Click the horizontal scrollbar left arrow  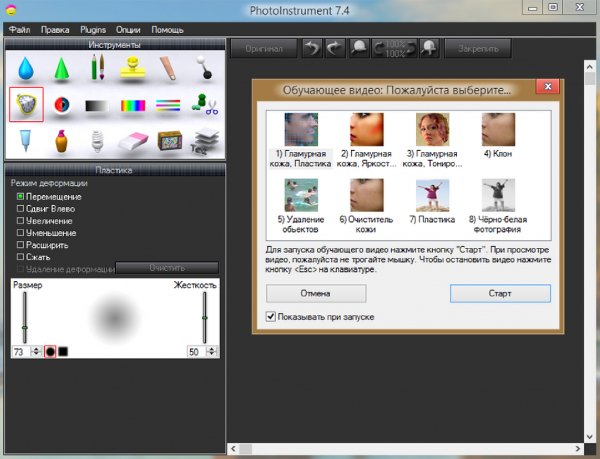click(233, 448)
